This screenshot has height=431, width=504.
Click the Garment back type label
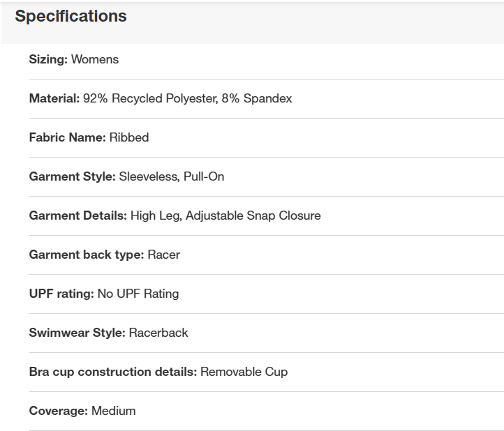(87, 255)
